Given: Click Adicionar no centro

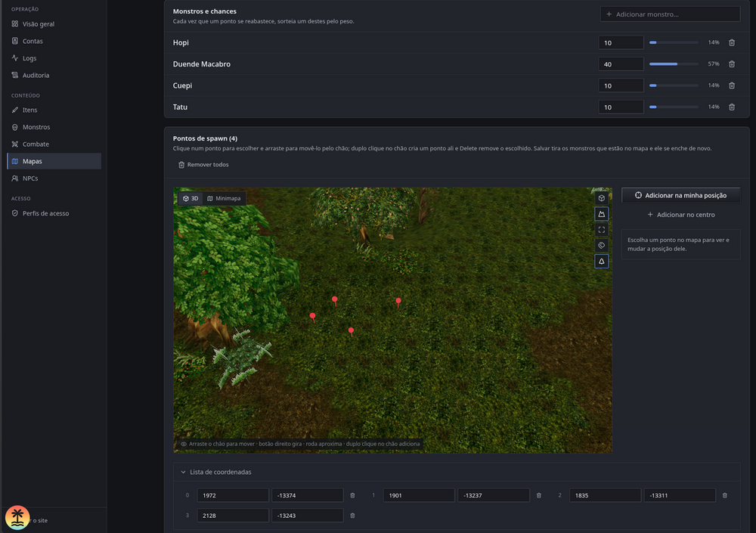Looking at the screenshot, I should pyautogui.click(x=681, y=215).
